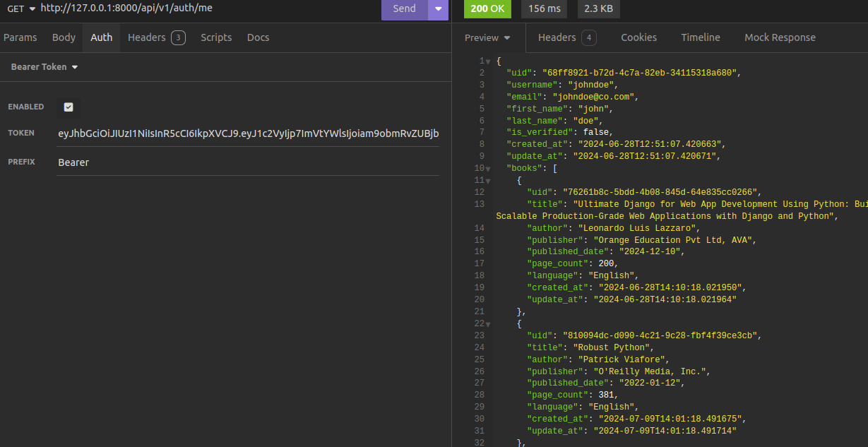Collapse the books array at line 10
The image size is (868, 447).
pos(488,169)
